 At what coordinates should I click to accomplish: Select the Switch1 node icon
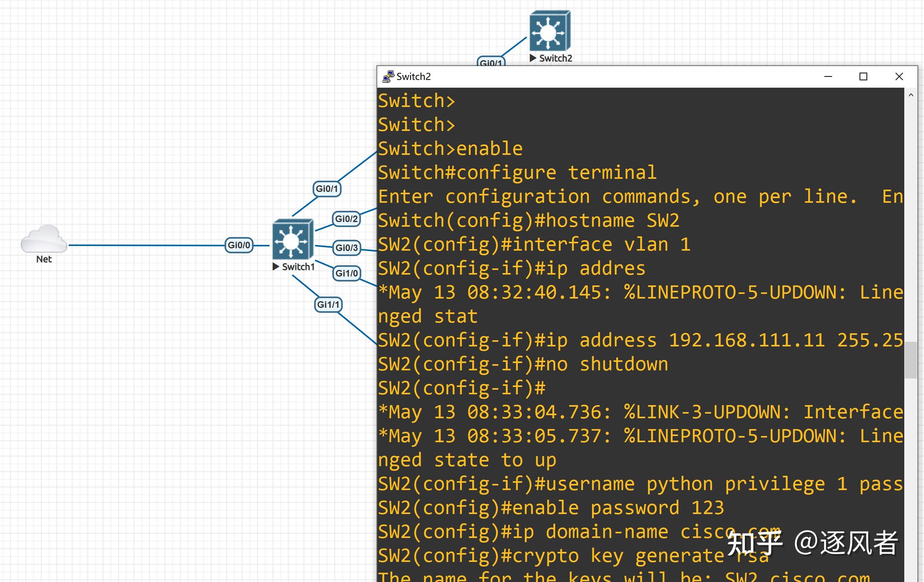point(293,239)
